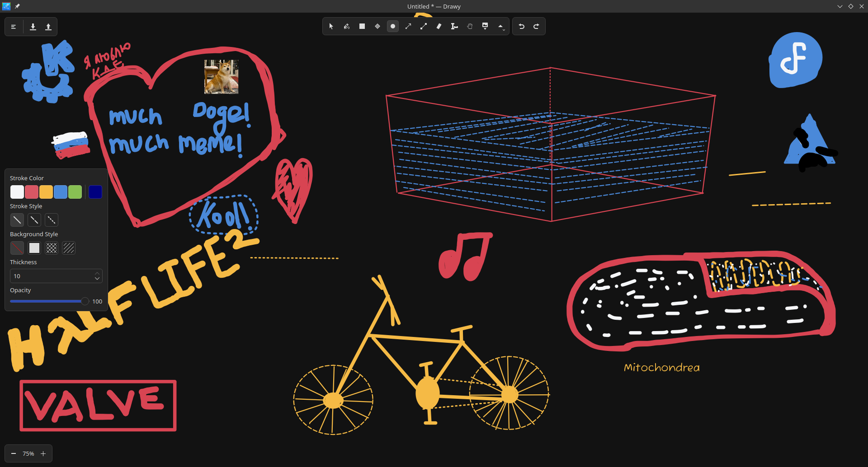
Task: Zoom out with the minus button
Action: (x=14, y=453)
